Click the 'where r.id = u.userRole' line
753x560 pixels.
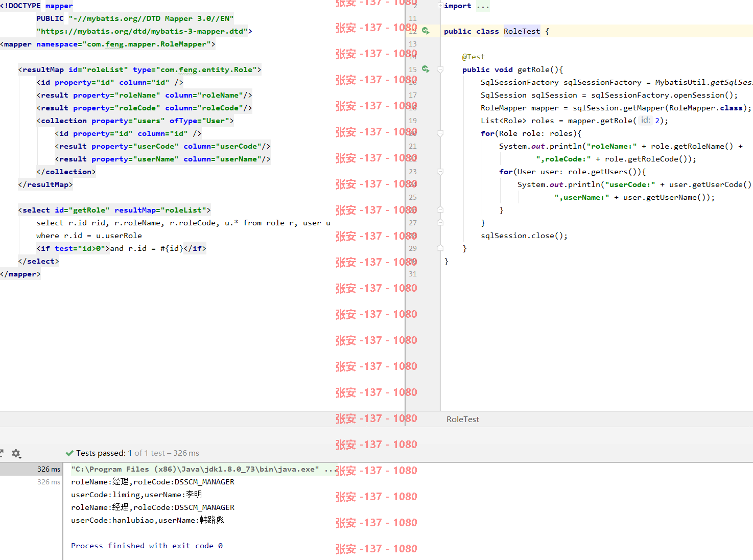click(89, 236)
